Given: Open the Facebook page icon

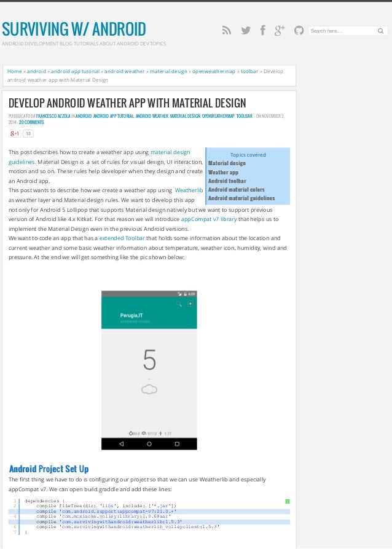Looking at the screenshot, I should click(263, 31).
